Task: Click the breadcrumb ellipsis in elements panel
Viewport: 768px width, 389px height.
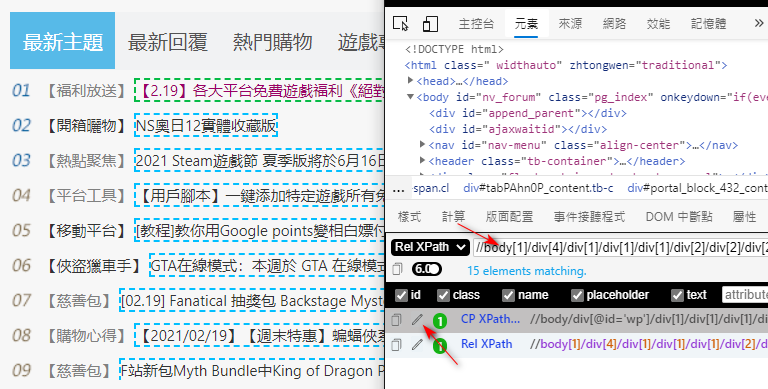Action: 399,189
